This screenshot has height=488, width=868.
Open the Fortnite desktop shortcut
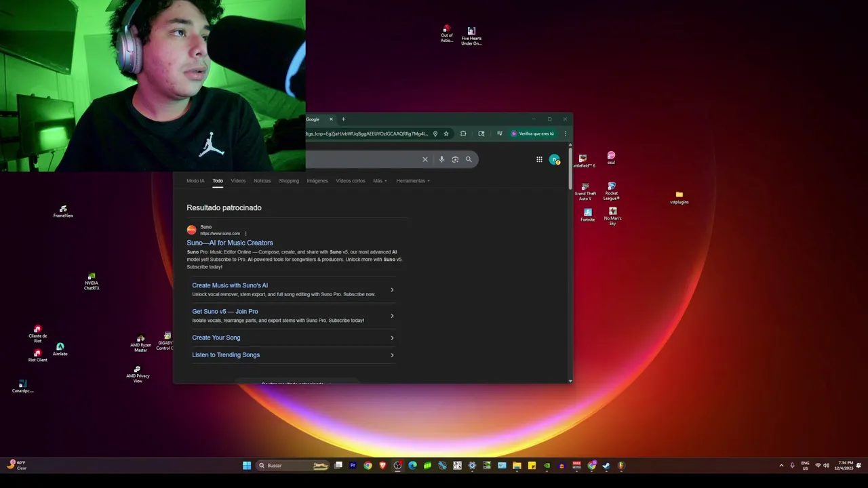(x=587, y=215)
